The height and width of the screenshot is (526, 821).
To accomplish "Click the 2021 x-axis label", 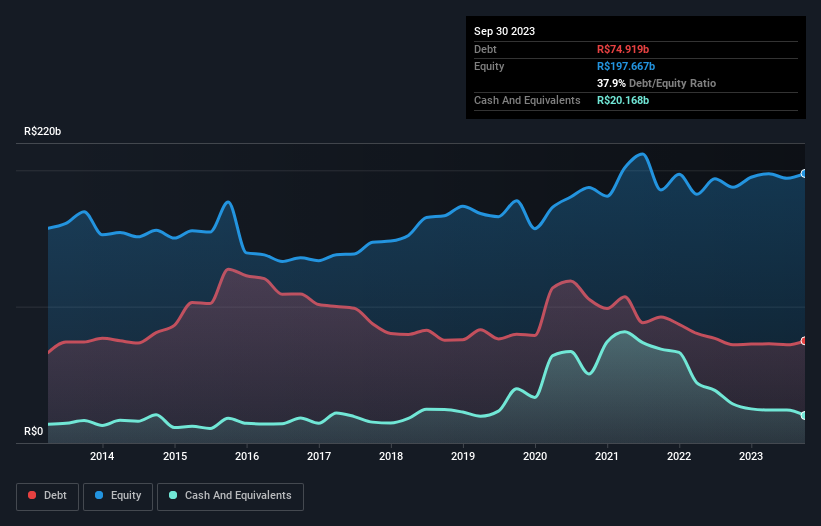I will pyautogui.click(x=607, y=456).
